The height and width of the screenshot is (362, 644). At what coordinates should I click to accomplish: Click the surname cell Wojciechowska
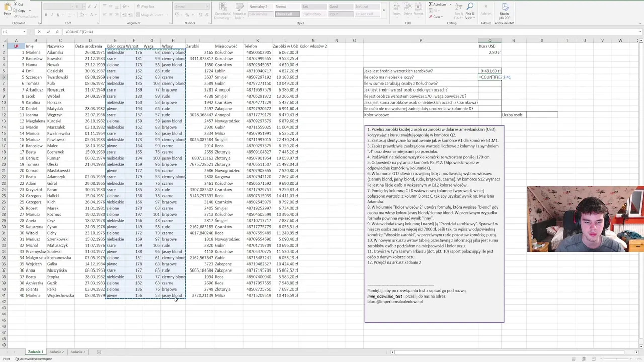60,295
